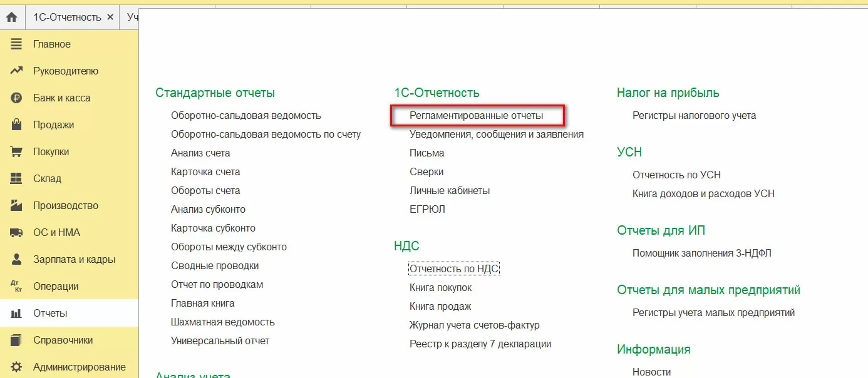Open Оборотно-сальдовая ведомость по счету
The width and height of the screenshot is (868, 378).
pyautogui.click(x=266, y=135)
